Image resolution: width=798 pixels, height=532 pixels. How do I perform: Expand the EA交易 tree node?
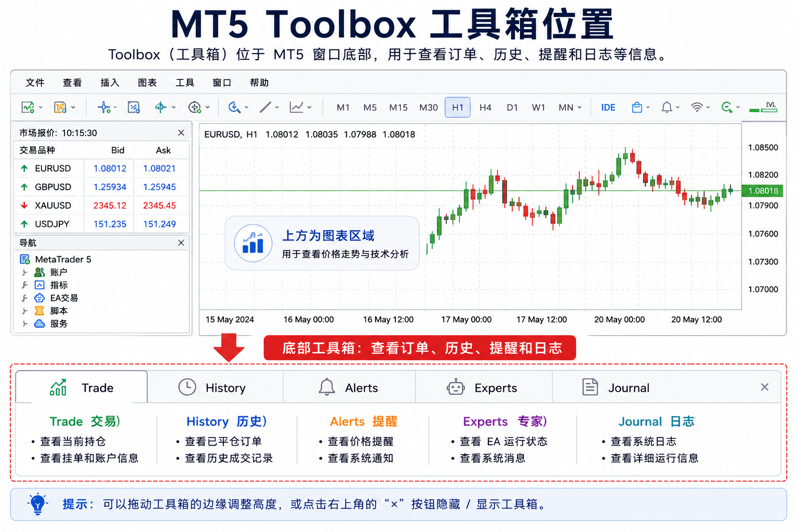[x=24, y=298]
